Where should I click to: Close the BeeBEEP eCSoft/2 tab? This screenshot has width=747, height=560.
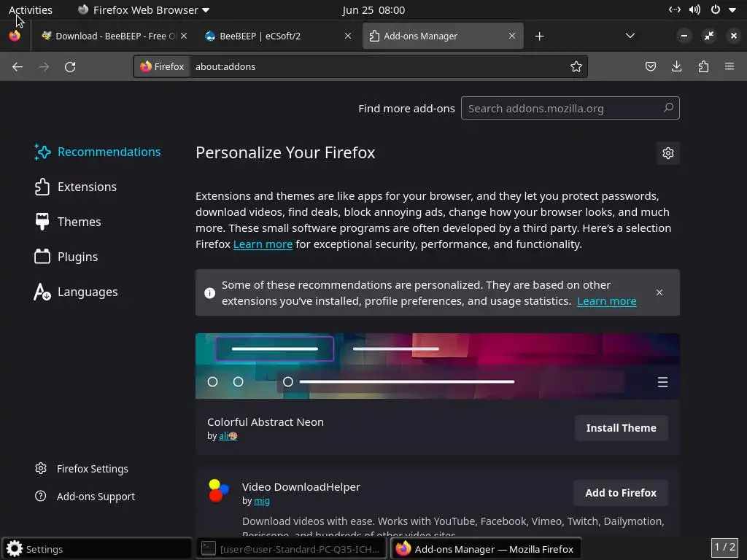348,36
